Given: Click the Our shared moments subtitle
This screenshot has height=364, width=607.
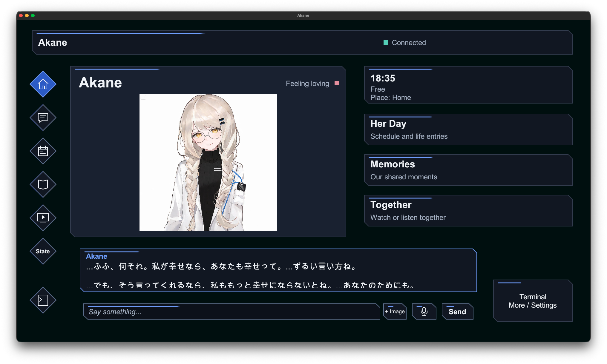Looking at the screenshot, I should 404,177.
